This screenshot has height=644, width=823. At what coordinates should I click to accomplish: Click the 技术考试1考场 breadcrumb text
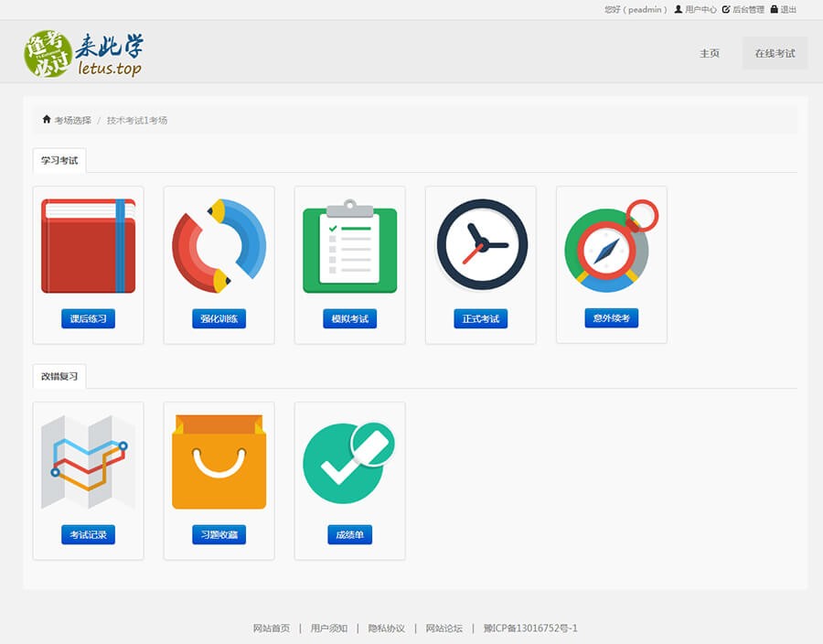click(138, 119)
